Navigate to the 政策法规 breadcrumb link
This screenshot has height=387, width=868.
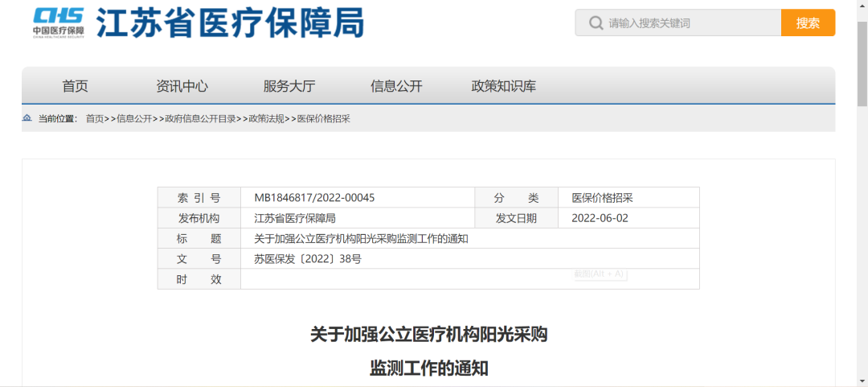tap(266, 119)
